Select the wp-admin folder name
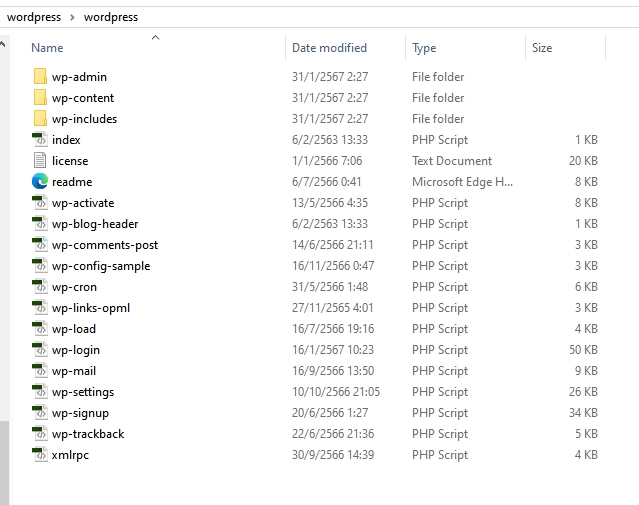 79,77
